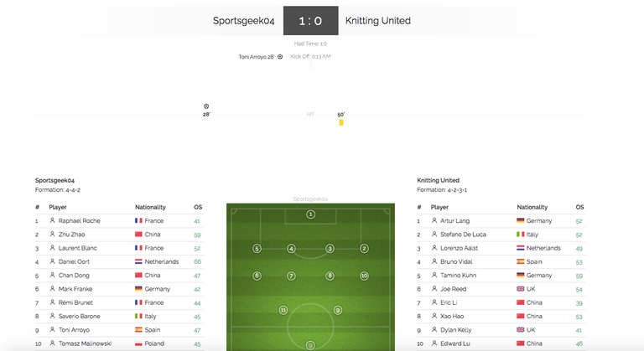Select striker circle number 11 on pitch
Screen dimensions: 644x351
pos(283,310)
